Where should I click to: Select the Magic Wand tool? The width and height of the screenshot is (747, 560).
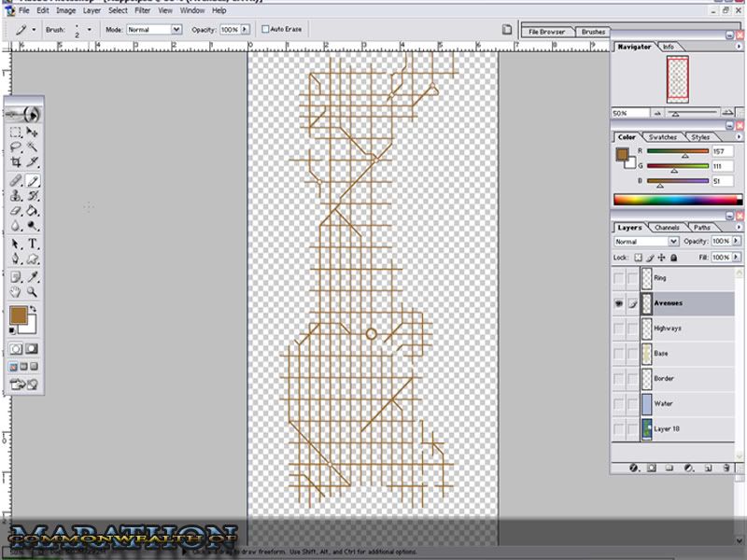(33, 147)
